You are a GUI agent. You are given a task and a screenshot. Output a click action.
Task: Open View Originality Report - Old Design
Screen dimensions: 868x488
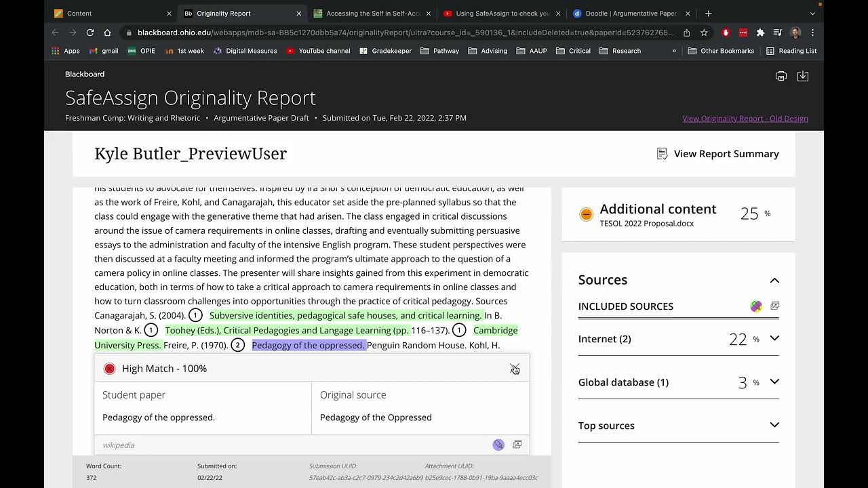745,118
